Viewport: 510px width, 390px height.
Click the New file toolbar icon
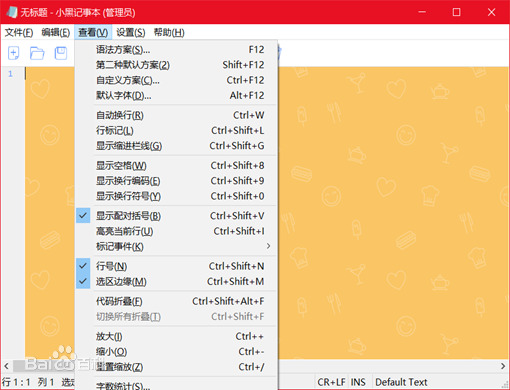click(13, 53)
